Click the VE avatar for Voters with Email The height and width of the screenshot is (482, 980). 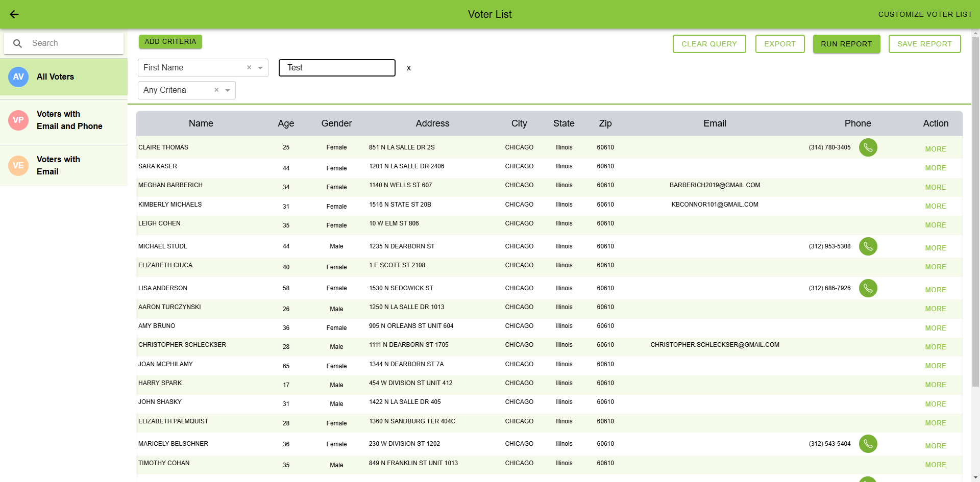[18, 165]
